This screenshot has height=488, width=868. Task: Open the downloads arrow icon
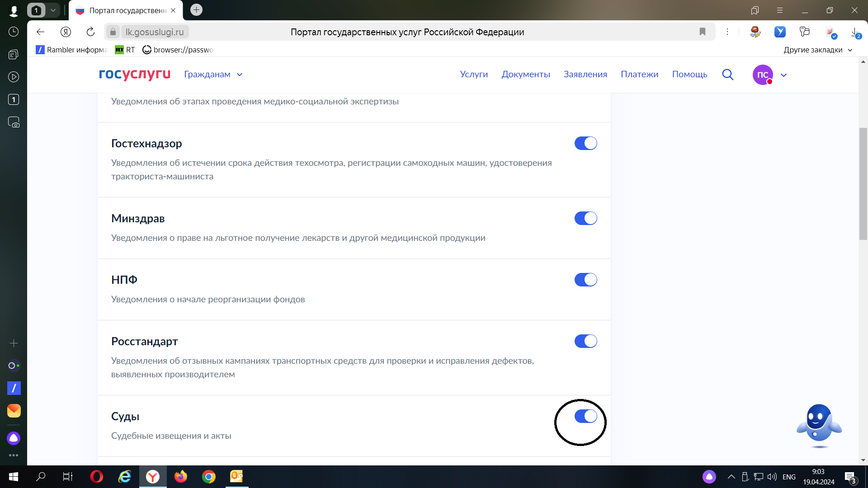(x=854, y=32)
